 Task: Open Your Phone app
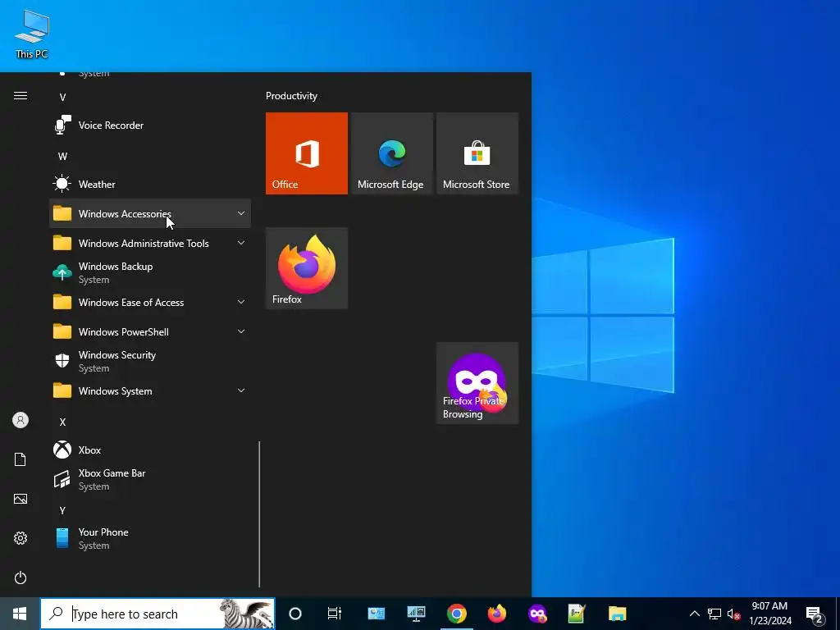point(150,538)
